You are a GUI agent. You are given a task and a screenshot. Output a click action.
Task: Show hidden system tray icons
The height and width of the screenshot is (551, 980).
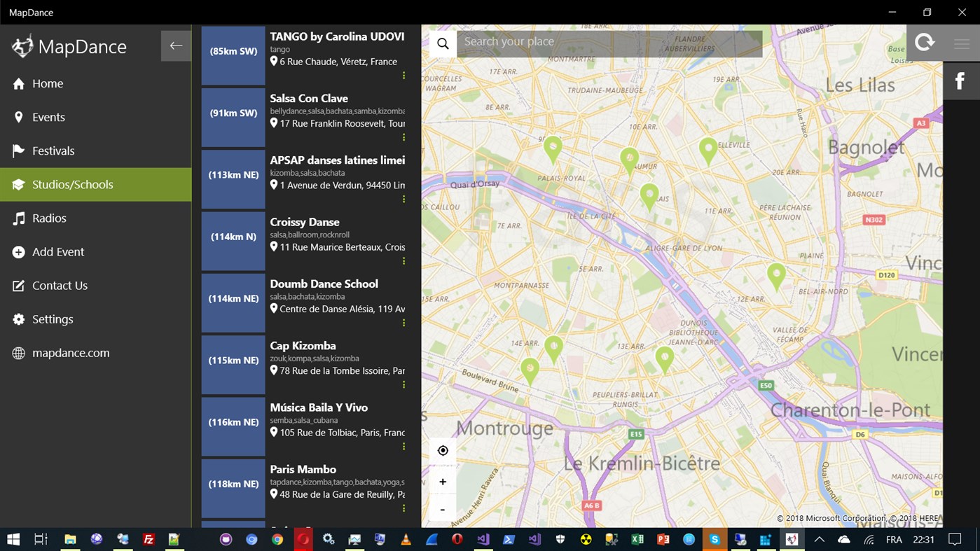point(819,539)
